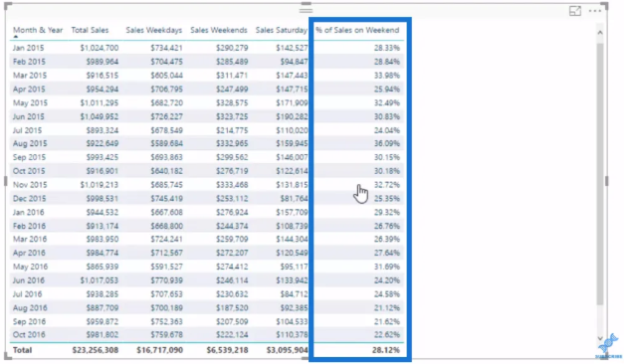
Task: Select the Jan 2015 row label
Action: 28,48
